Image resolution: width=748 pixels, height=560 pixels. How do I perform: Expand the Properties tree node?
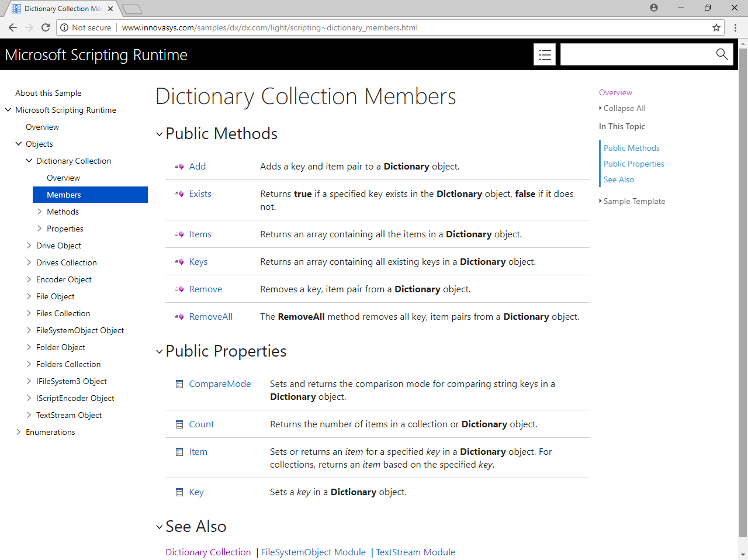point(40,229)
